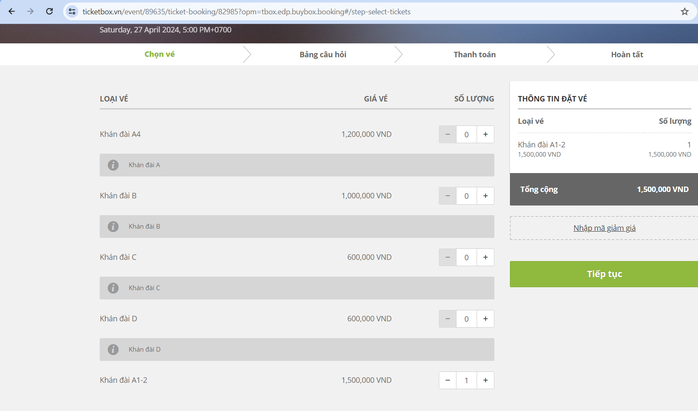Click the browser forward arrow
The image size is (698, 411).
coord(30,12)
